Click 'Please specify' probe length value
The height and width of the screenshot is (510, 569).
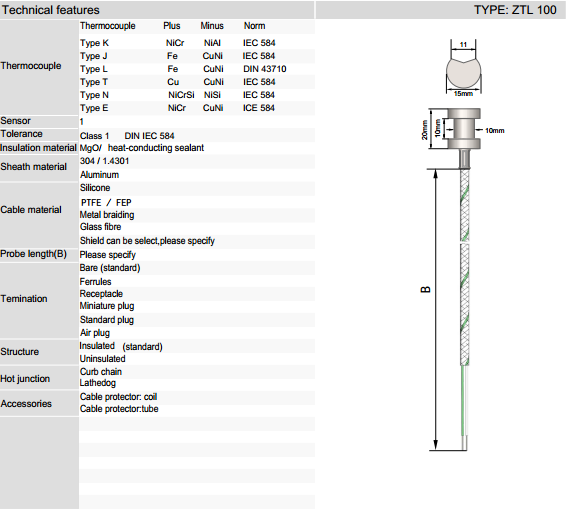107,255
